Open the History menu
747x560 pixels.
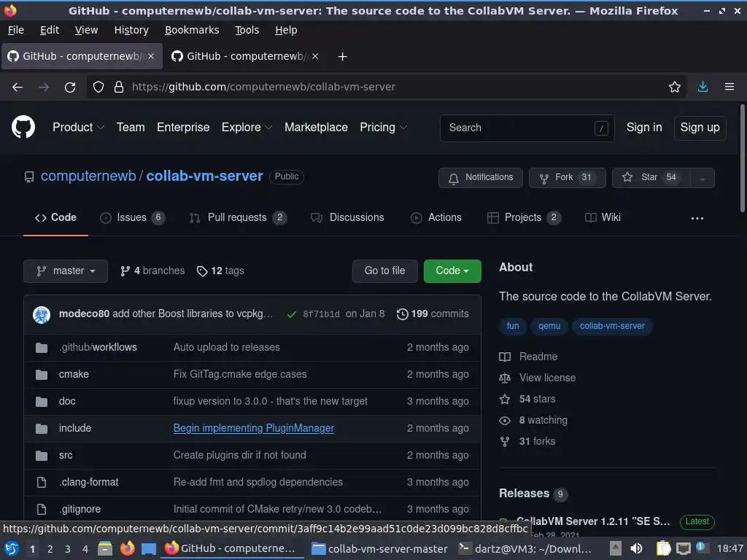tap(131, 30)
